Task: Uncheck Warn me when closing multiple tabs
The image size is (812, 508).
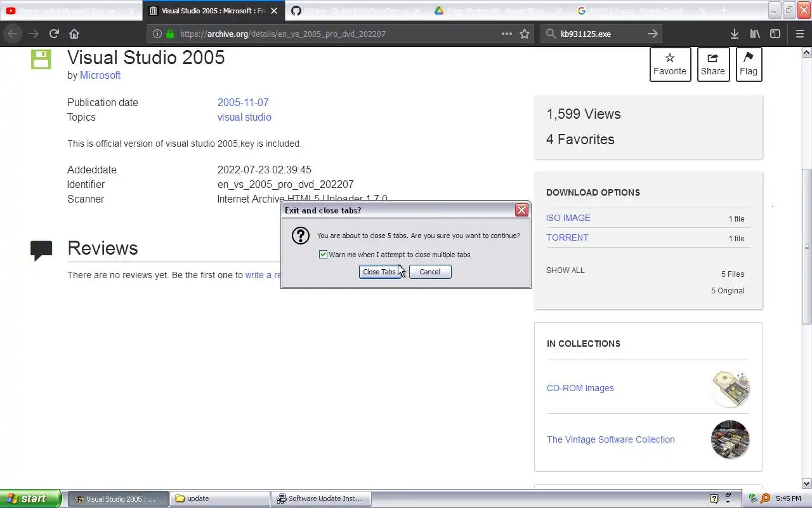Action: tap(323, 255)
